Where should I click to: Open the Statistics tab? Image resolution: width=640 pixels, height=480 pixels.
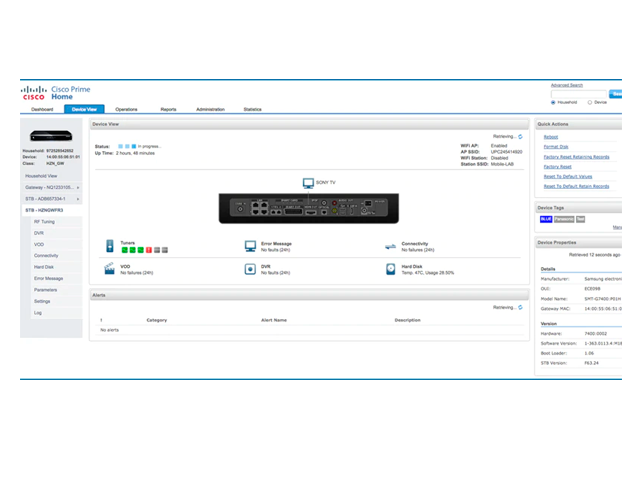(x=252, y=109)
